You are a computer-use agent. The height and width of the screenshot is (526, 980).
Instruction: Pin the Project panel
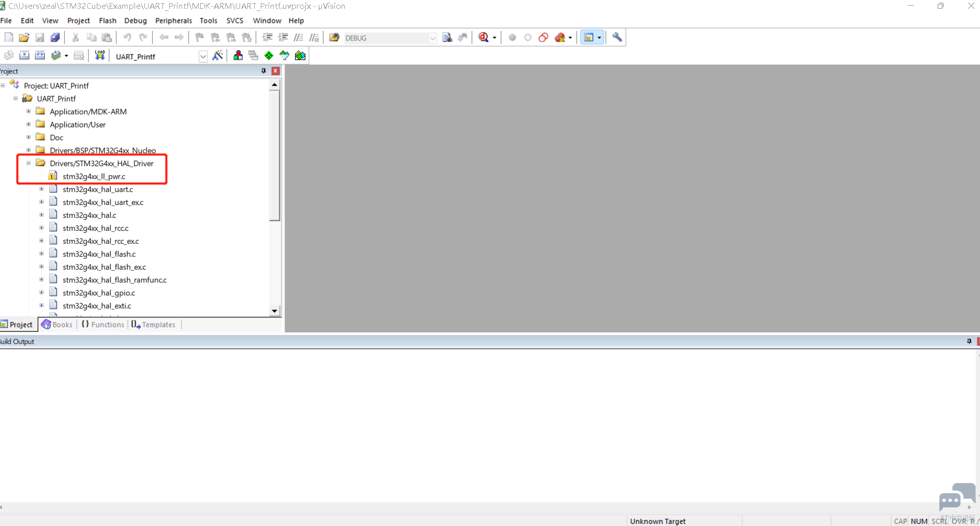[263, 71]
